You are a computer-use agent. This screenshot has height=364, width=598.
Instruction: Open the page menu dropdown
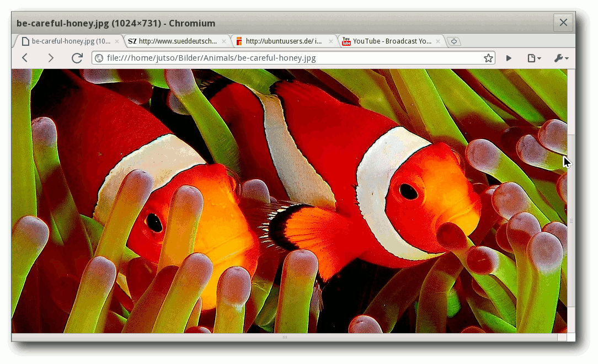coord(533,58)
